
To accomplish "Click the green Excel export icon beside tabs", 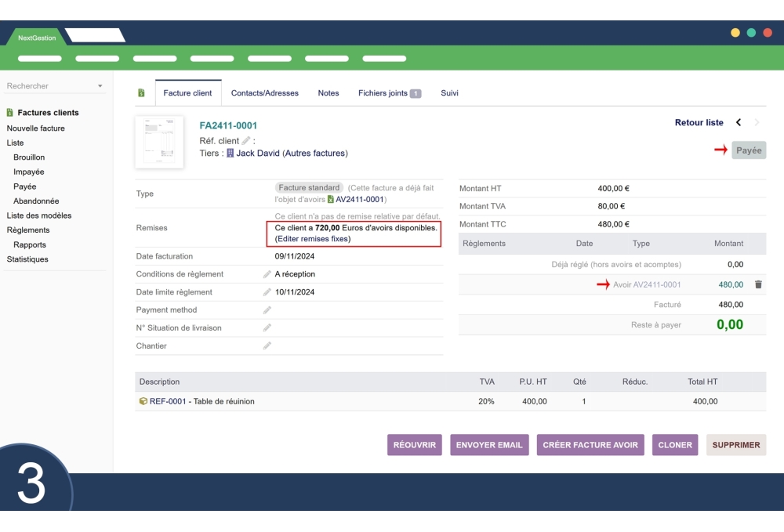I will [142, 92].
